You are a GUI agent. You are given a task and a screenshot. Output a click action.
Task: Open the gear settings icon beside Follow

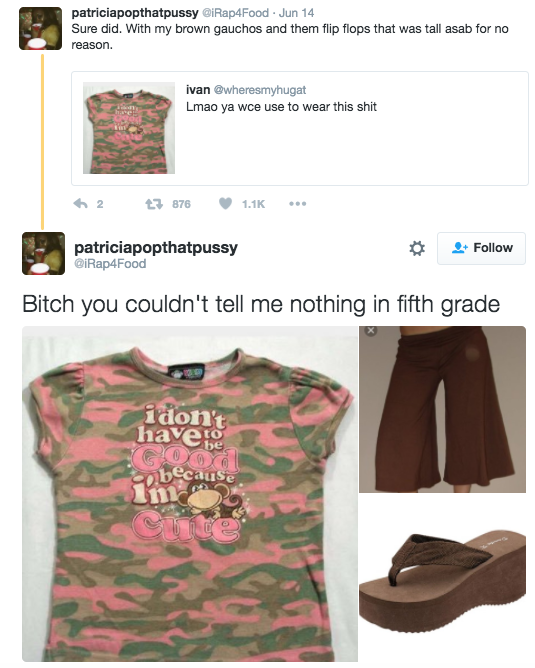(417, 248)
